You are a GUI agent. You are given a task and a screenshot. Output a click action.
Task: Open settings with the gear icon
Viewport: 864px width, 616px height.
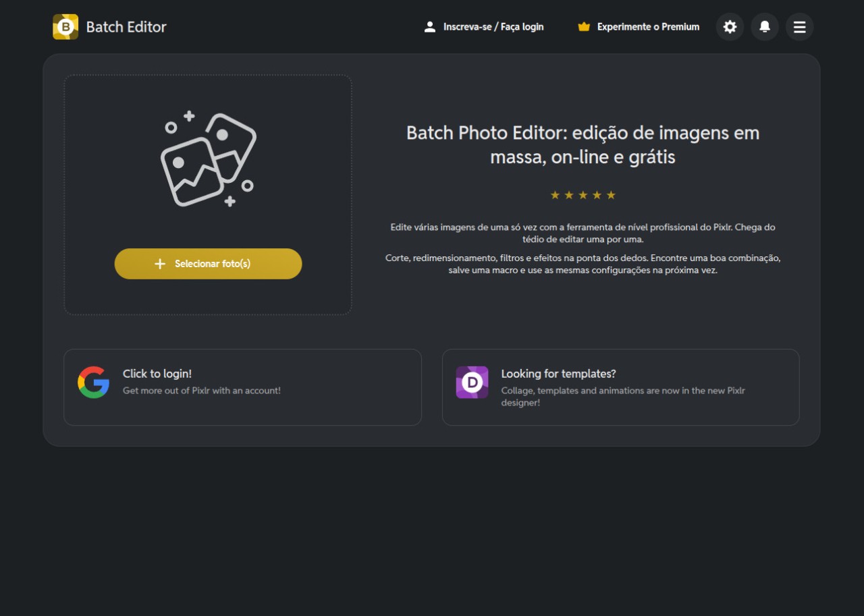pos(730,27)
